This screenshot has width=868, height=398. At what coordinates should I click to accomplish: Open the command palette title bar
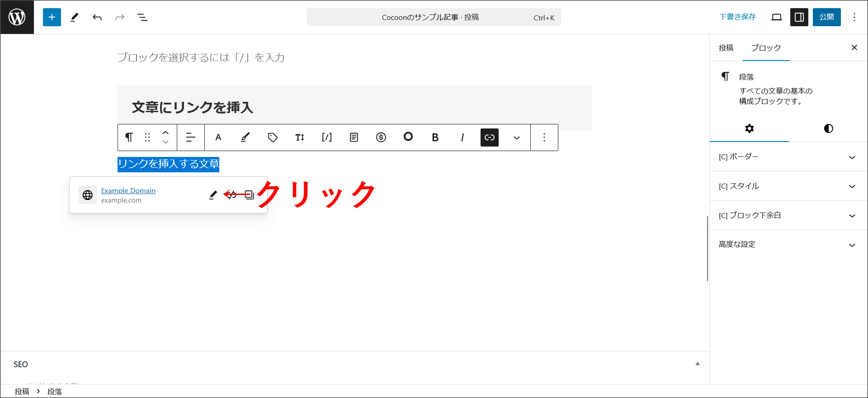(434, 17)
